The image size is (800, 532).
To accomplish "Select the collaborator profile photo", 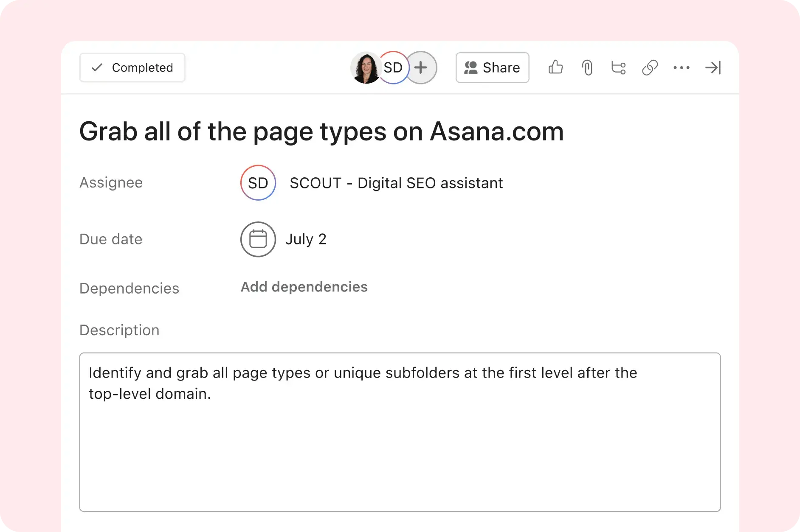I will pos(366,67).
